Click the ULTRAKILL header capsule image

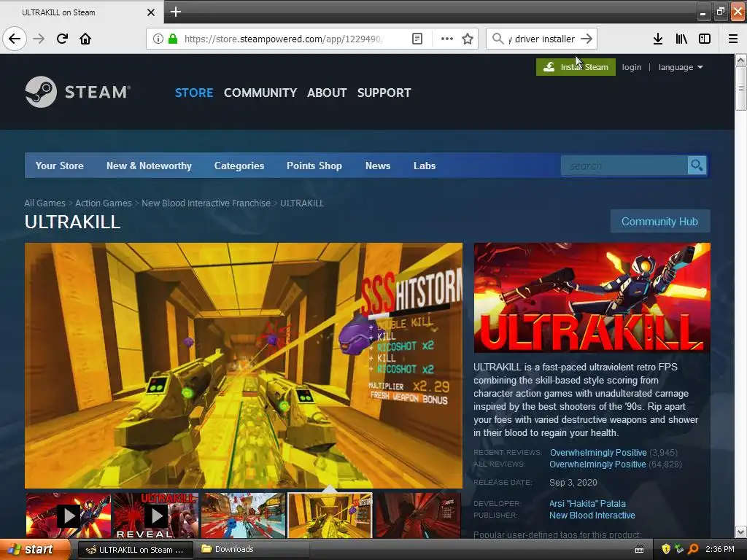pyautogui.click(x=592, y=297)
